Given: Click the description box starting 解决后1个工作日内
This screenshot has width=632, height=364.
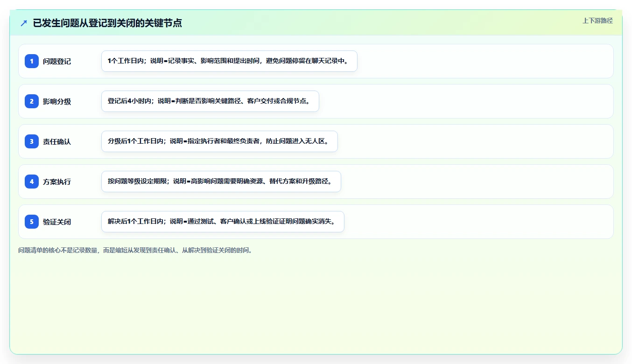Looking at the screenshot, I should [x=223, y=222].
